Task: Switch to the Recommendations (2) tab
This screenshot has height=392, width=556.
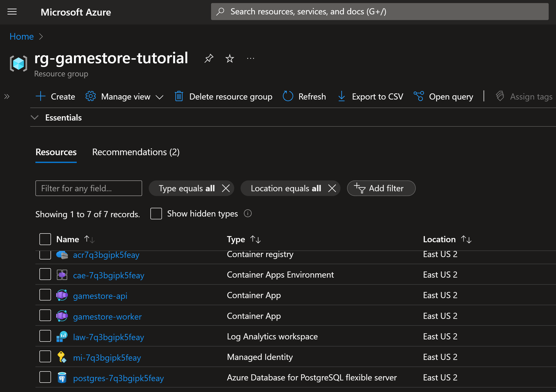Action: [x=136, y=152]
